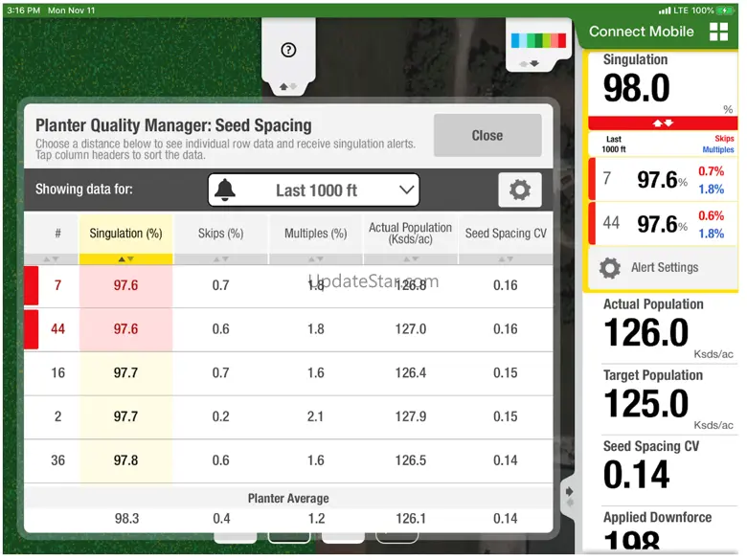
Task: Click sort arrows under Multiples header
Action: coord(315,259)
